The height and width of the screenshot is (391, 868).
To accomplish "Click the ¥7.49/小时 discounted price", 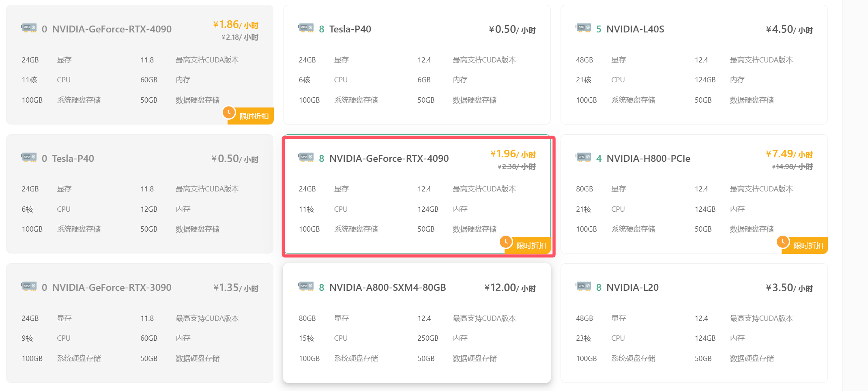I will point(789,154).
